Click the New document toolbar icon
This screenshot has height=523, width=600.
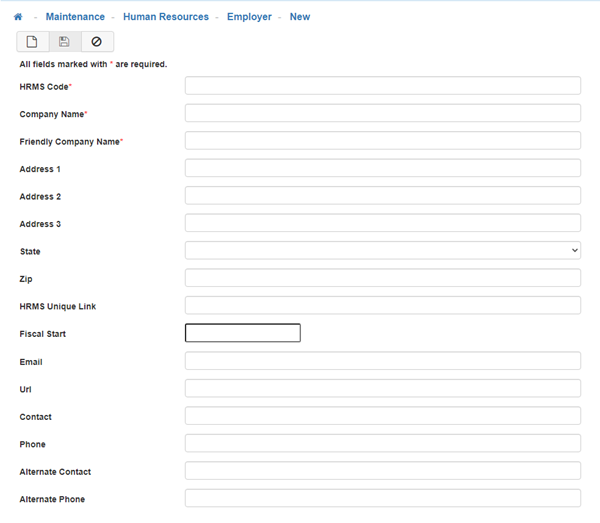click(32, 42)
